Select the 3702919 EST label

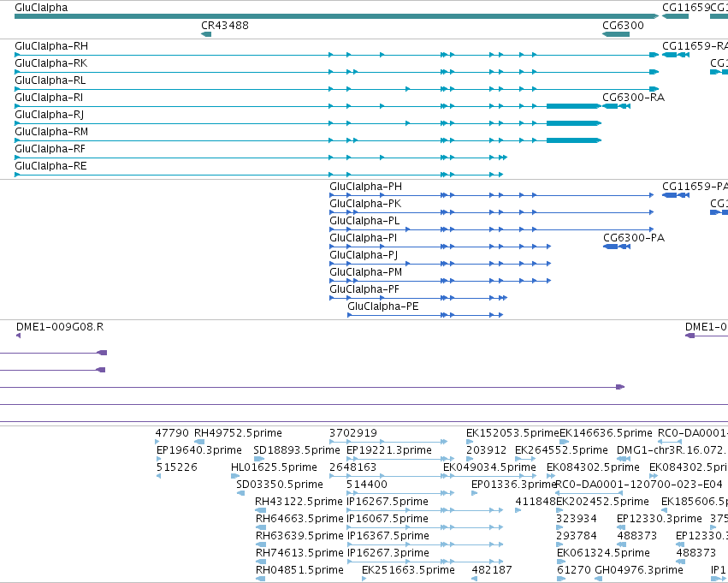[x=353, y=433]
